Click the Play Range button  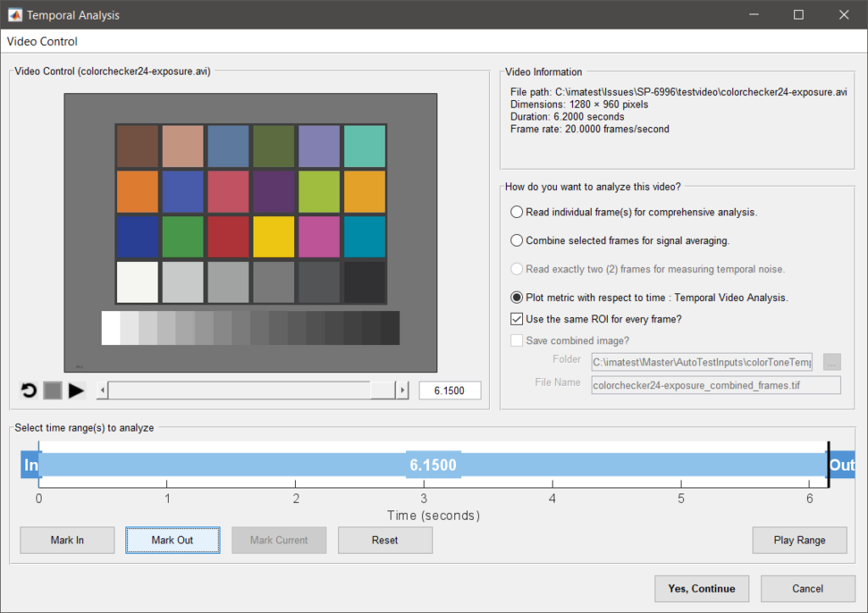coord(799,540)
